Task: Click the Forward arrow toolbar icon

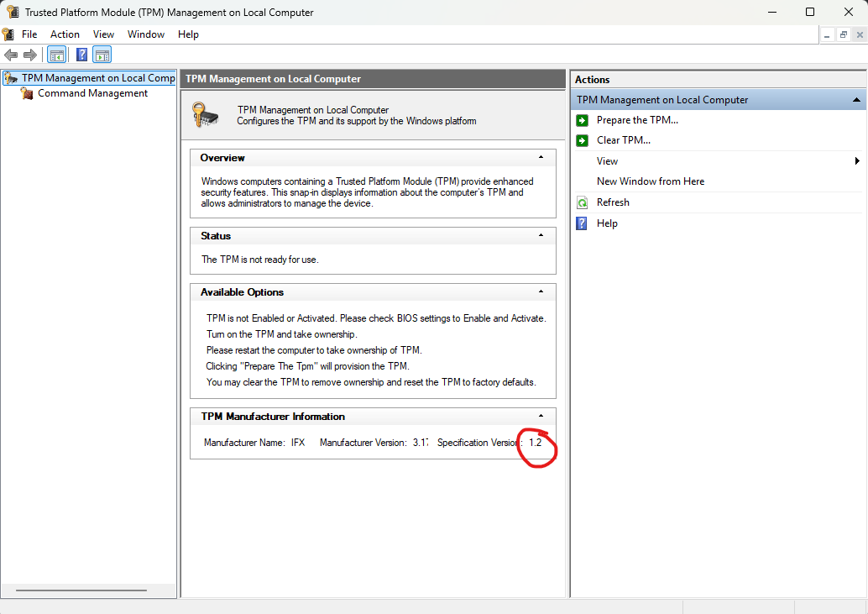Action: (x=30, y=55)
